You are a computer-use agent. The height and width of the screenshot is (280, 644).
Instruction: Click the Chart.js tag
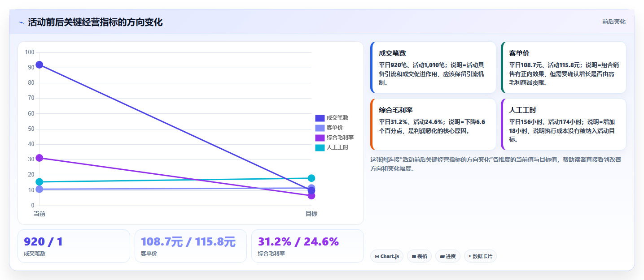(x=387, y=256)
